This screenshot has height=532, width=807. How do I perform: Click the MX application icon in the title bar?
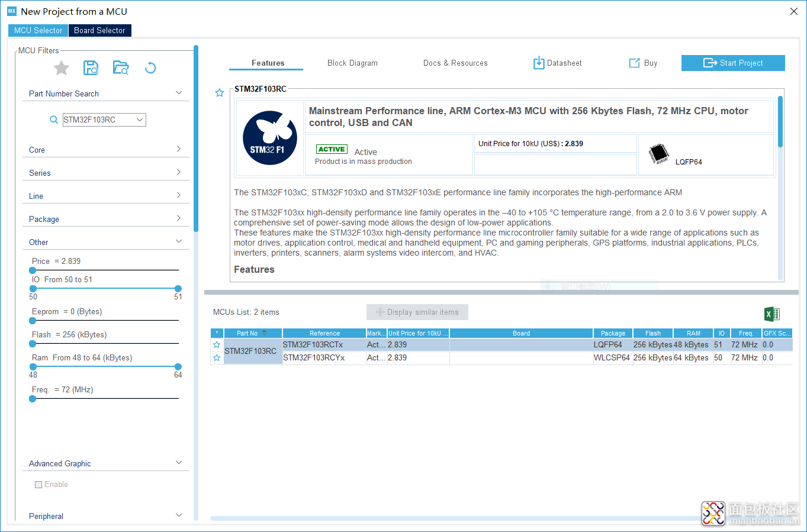click(12, 11)
